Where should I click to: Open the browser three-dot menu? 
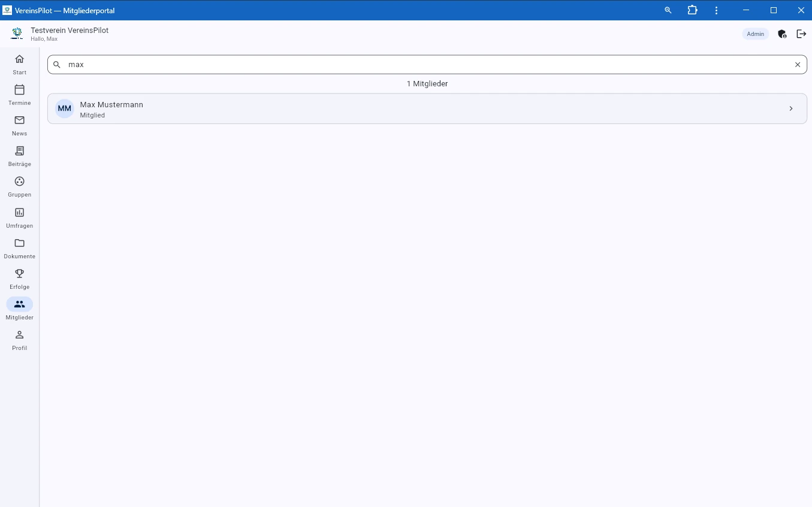pos(717,10)
